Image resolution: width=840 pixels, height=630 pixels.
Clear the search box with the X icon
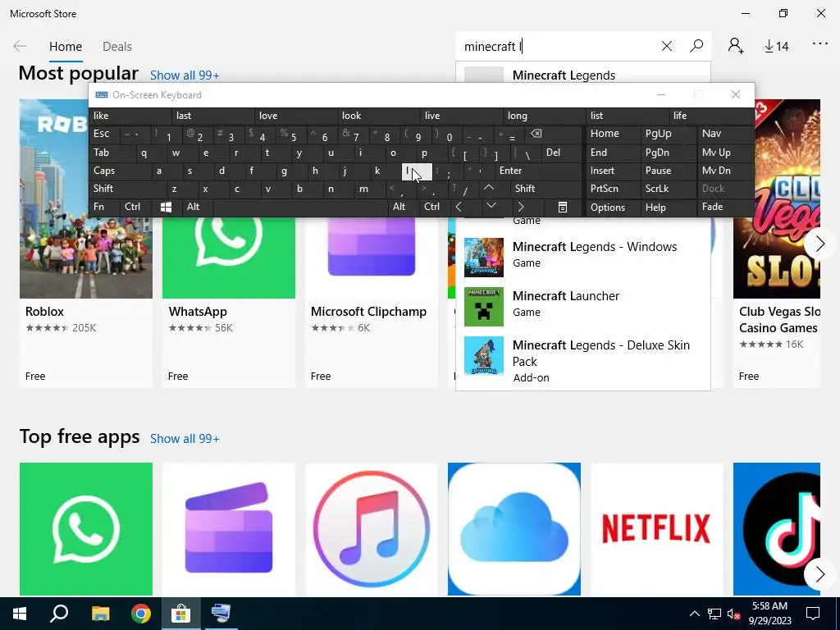pyautogui.click(x=666, y=46)
